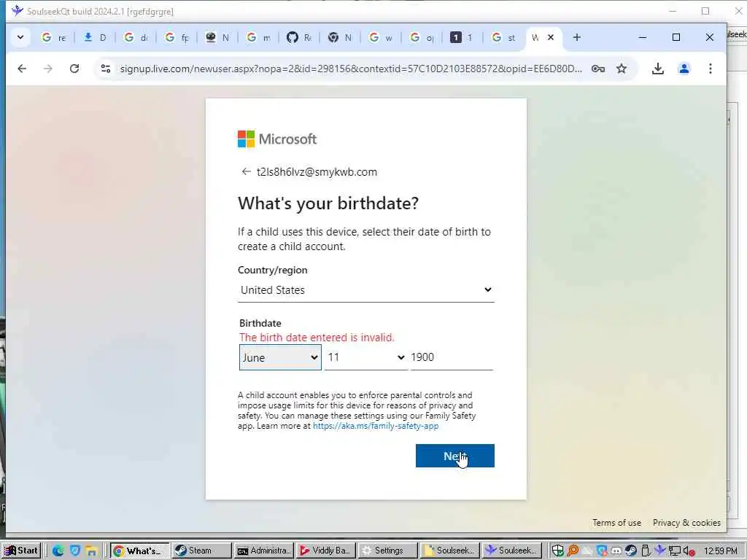The height and width of the screenshot is (560, 747).
Task: Open the birth day dropdown showing 11
Action: point(366,357)
